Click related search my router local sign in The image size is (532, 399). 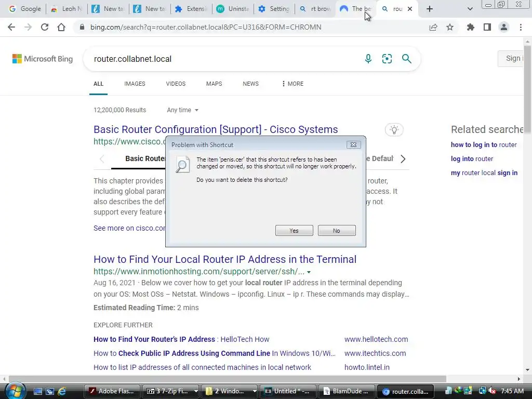click(x=484, y=172)
